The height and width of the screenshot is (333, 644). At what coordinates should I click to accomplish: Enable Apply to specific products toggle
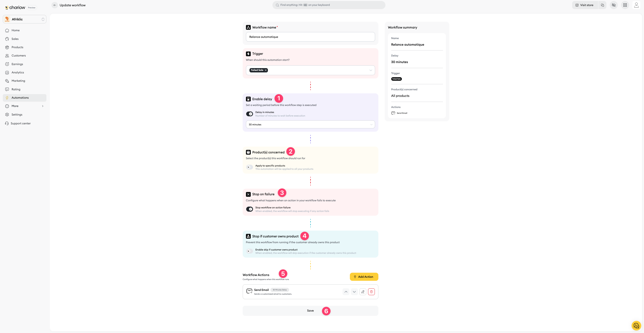click(249, 167)
